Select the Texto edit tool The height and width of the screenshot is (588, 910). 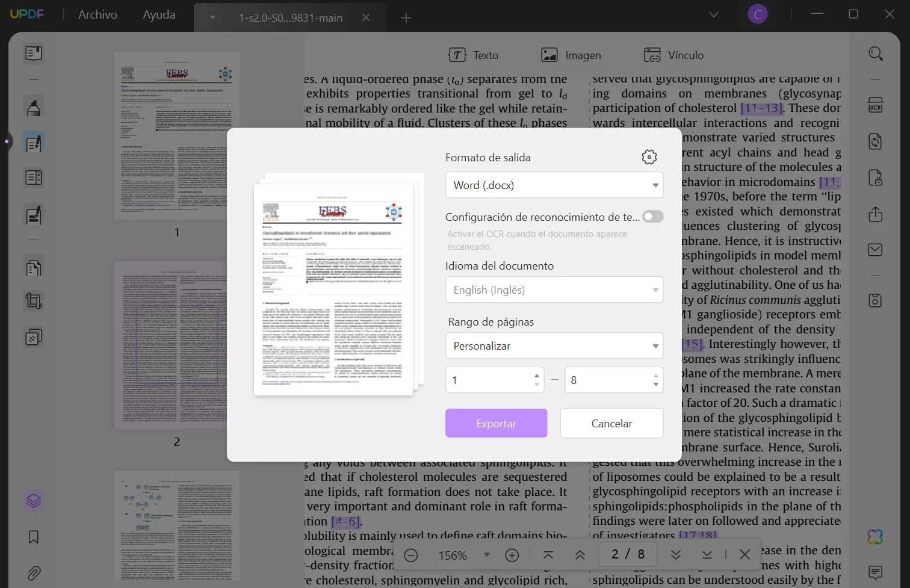pyautogui.click(x=474, y=55)
